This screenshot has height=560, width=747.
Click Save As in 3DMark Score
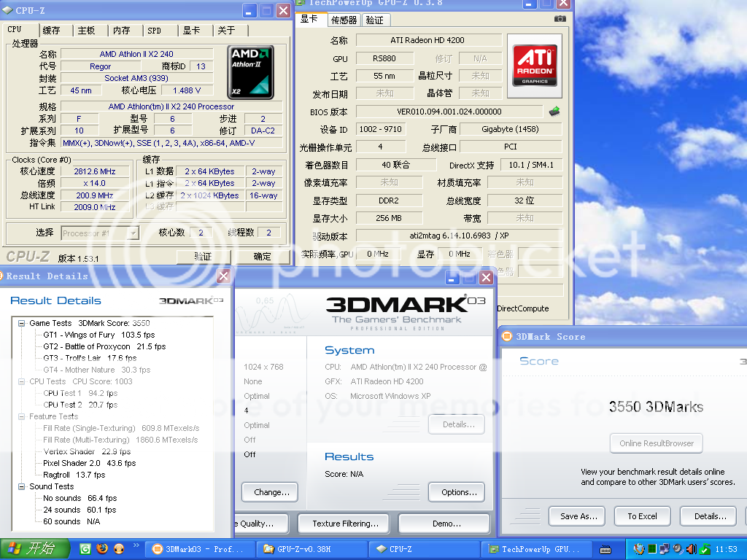point(577,516)
